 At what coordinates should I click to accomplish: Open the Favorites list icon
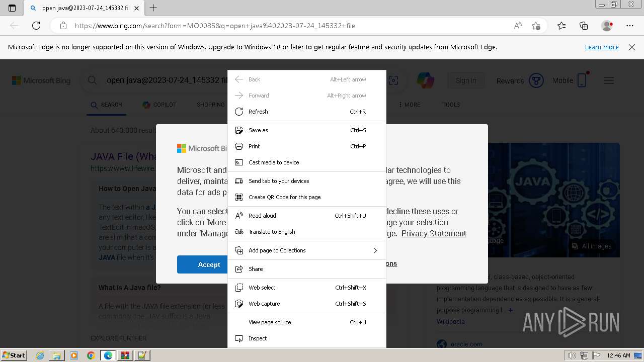[561, 26]
